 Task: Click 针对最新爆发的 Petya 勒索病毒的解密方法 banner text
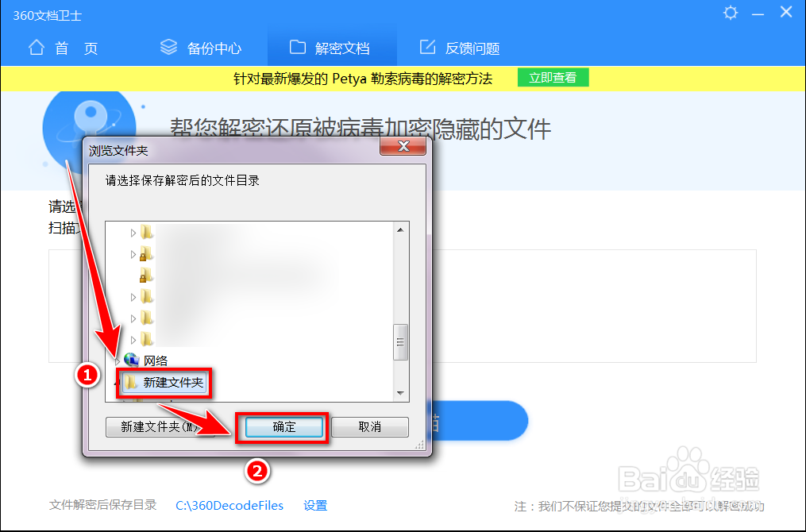coord(363,79)
